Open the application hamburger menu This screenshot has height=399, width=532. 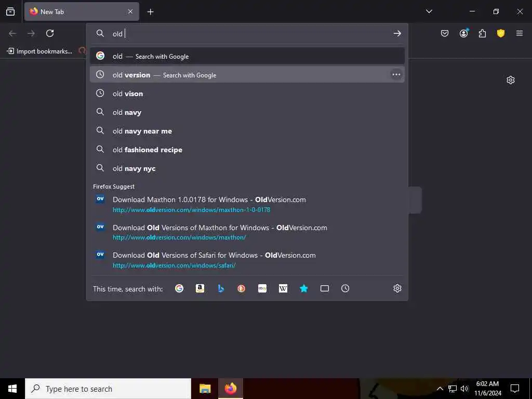(x=520, y=33)
